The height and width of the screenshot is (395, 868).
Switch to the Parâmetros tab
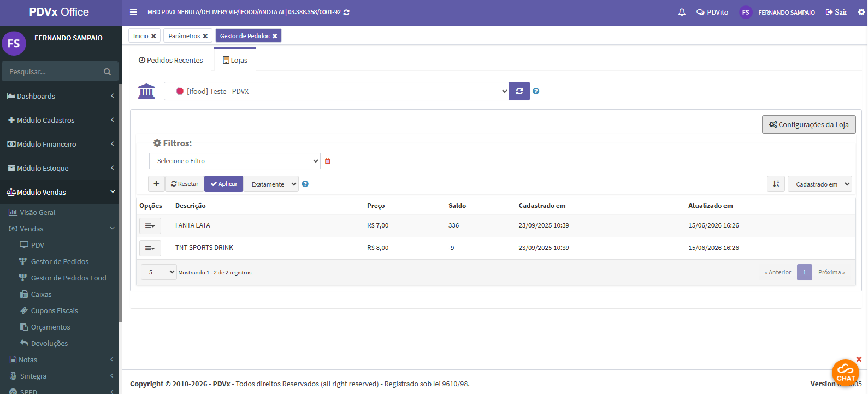184,36
